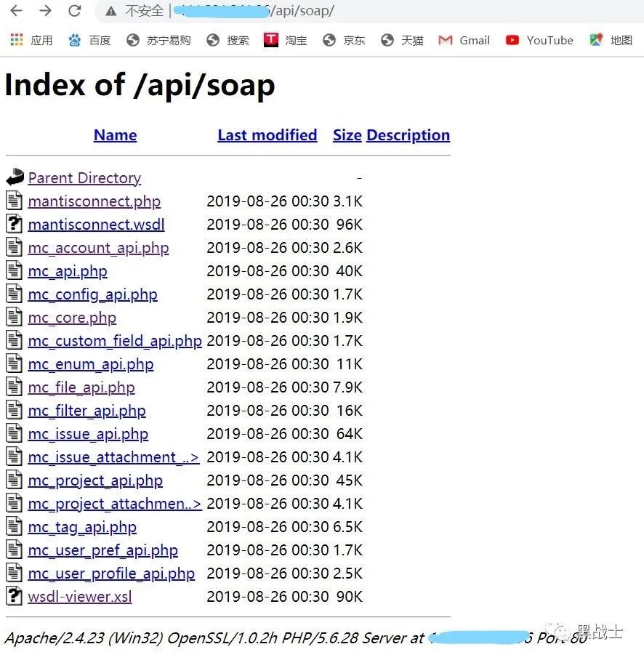
Task: Open mc_account_api.php link
Action: tap(99, 248)
